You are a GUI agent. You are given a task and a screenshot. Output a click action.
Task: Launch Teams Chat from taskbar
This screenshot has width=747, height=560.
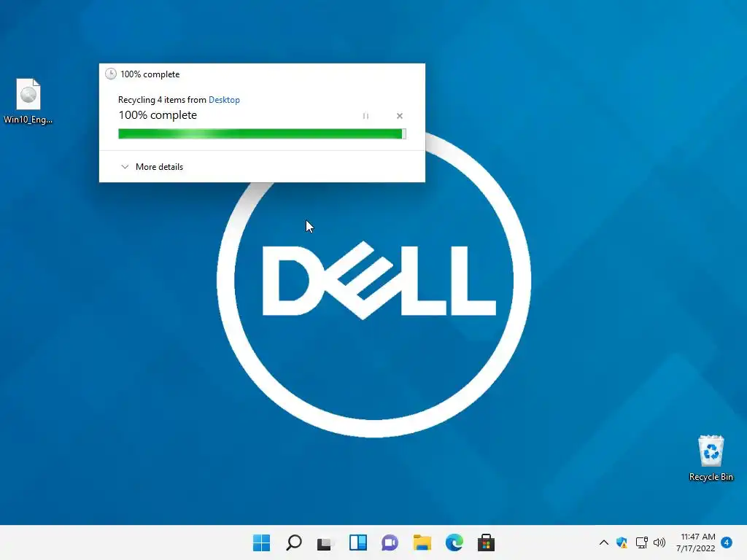pyautogui.click(x=390, y=542)
